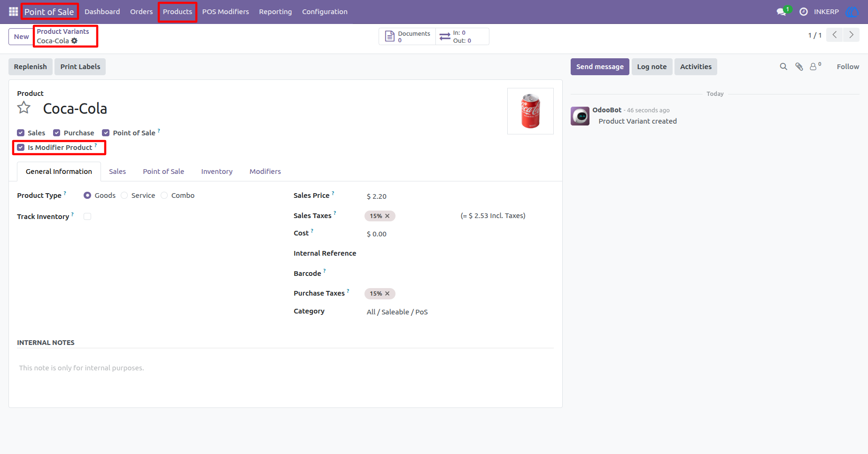Viewport: 868px width, 454px height.
Task: Enable the Track Inventory checkbox
Action: [87, 217]
